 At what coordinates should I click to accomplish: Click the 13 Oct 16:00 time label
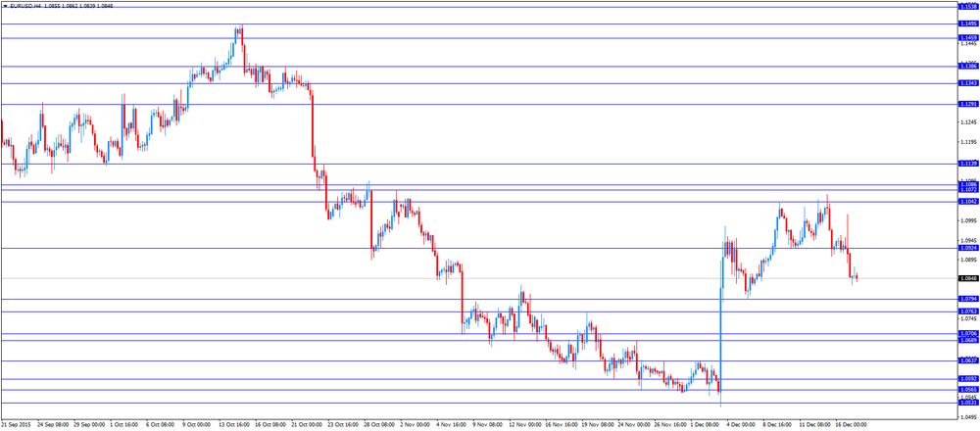(233, 424)
